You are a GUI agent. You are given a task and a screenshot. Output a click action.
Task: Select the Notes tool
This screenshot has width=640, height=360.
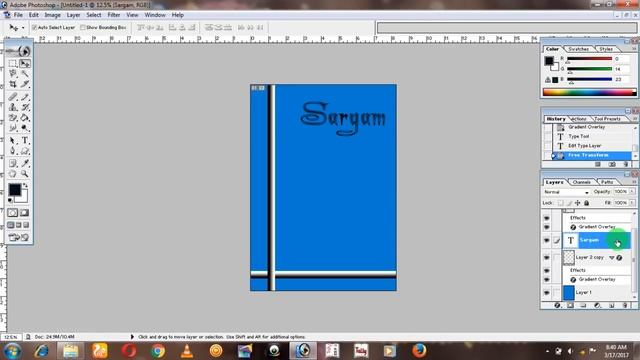13,163
